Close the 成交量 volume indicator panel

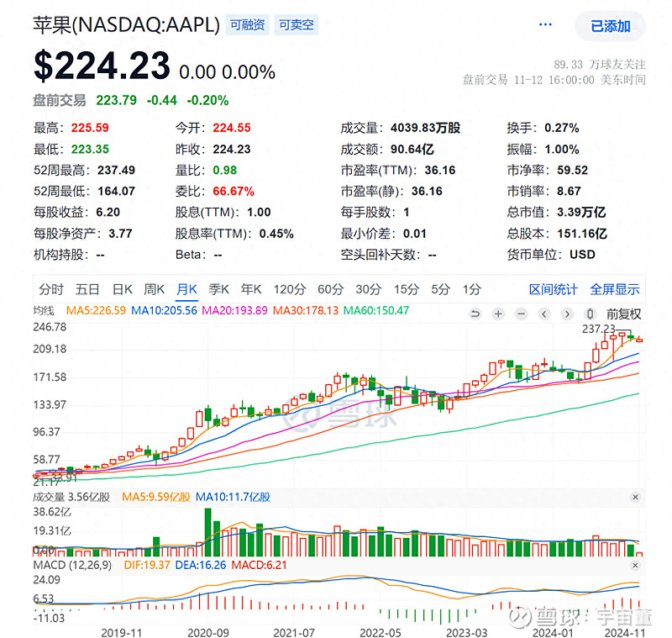pos(636,497)
